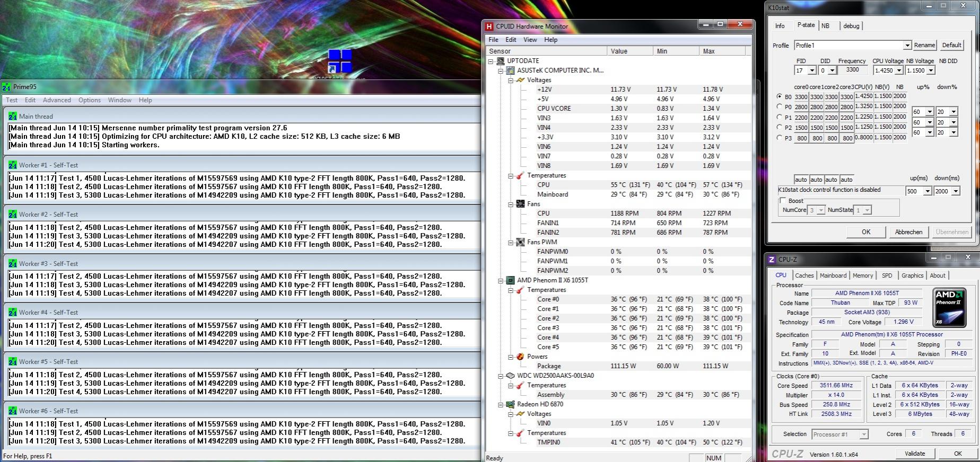
Task: Click the OK button in CPU-Z
Action: [x=958, y=454]
